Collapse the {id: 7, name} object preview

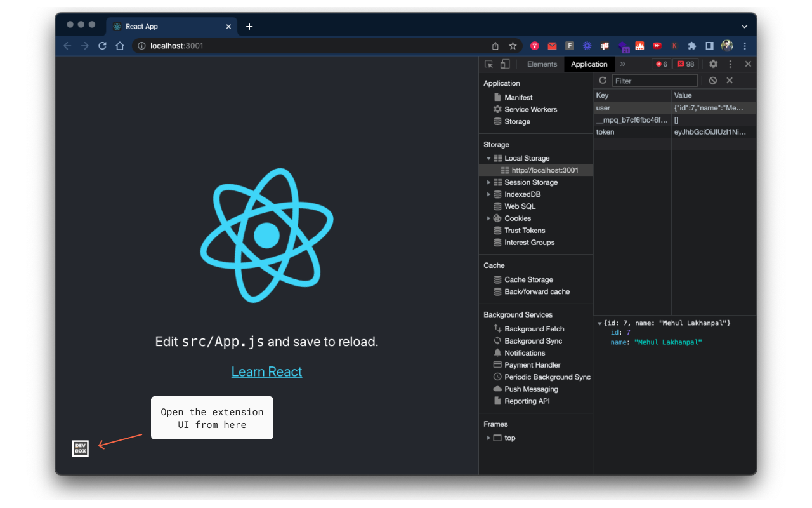click(x=600, y=324)
